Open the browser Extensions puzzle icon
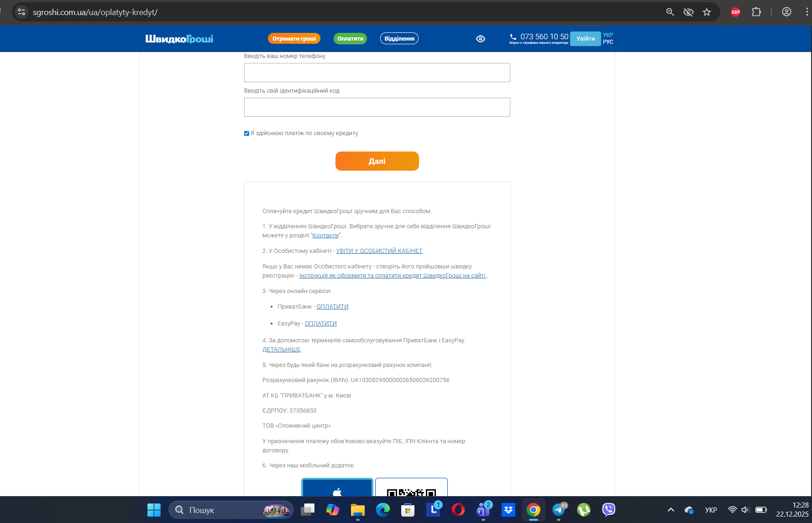 click(x=756, y=12)
